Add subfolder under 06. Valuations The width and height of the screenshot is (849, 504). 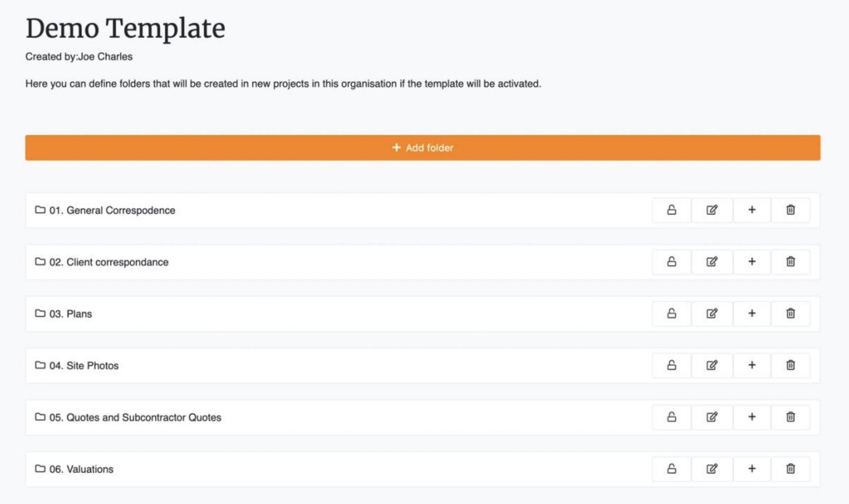(x=751, y=468)
